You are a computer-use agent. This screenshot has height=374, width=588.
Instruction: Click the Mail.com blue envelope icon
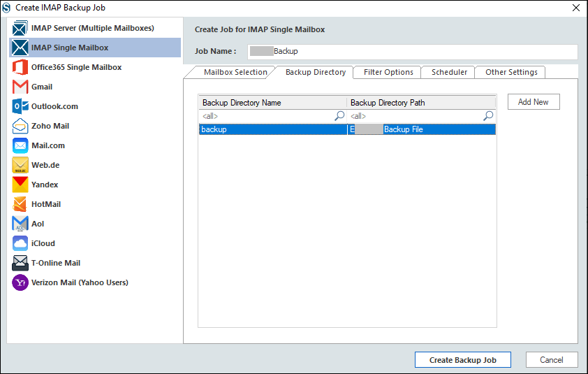[x=20, y=145]
